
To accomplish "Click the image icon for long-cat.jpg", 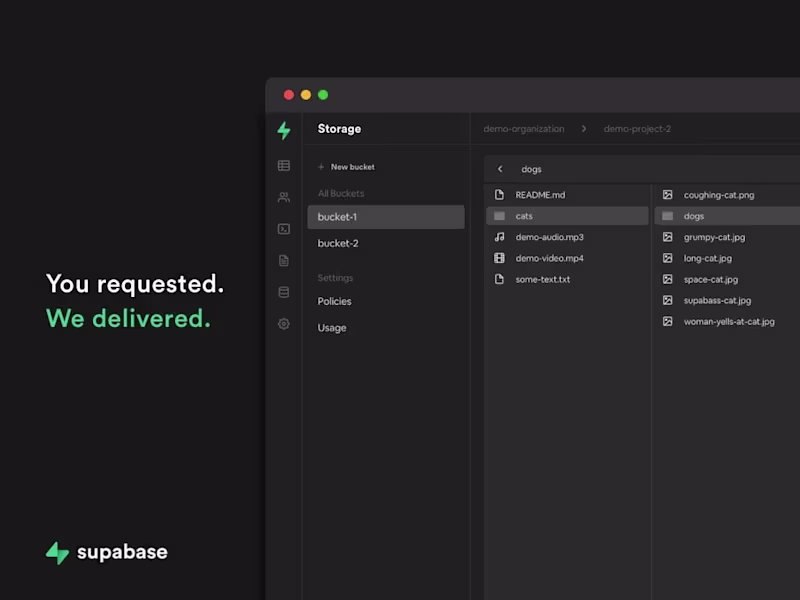I will coord(667,258).
